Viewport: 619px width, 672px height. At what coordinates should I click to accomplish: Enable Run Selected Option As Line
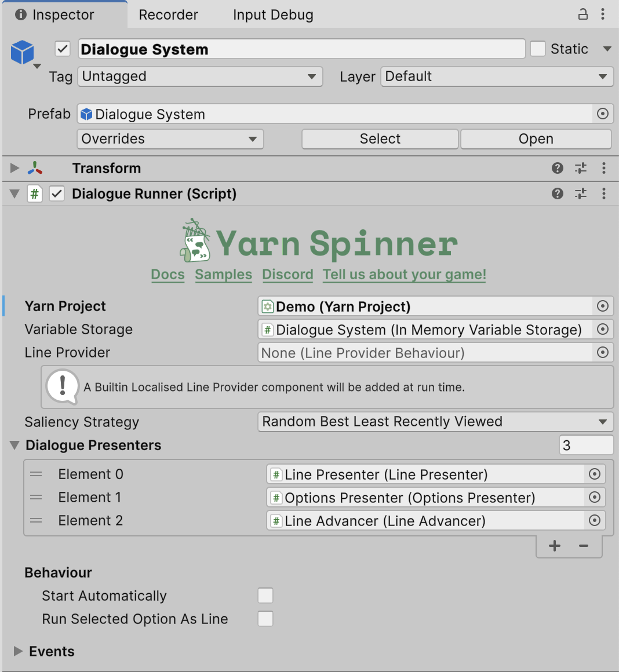265,619
